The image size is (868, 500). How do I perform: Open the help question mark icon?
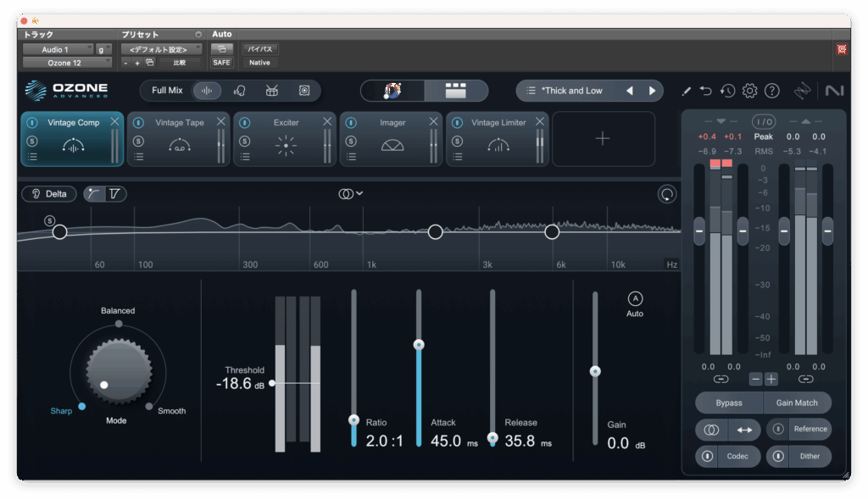tap(771, 91)
